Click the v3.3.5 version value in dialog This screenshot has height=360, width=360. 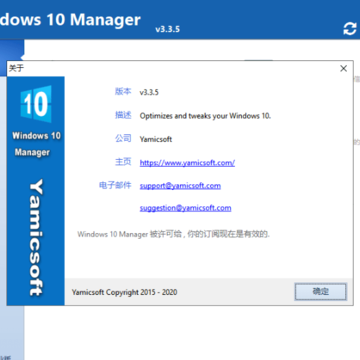pyautogui.click(x=149, y=92)
